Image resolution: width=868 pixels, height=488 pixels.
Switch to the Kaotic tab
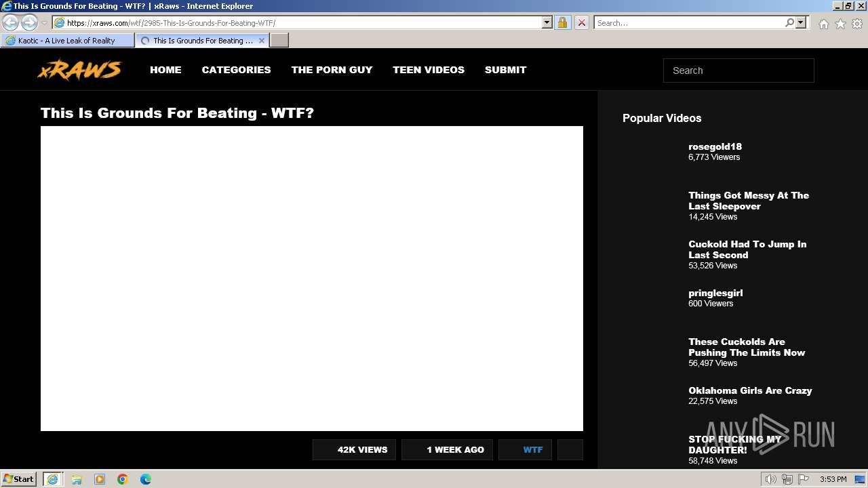(67, 41)
